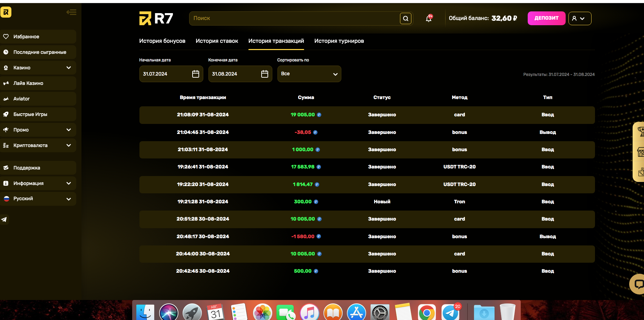
Task: Expand the Промо sidebar menu
Action: (x=38, y=130)
